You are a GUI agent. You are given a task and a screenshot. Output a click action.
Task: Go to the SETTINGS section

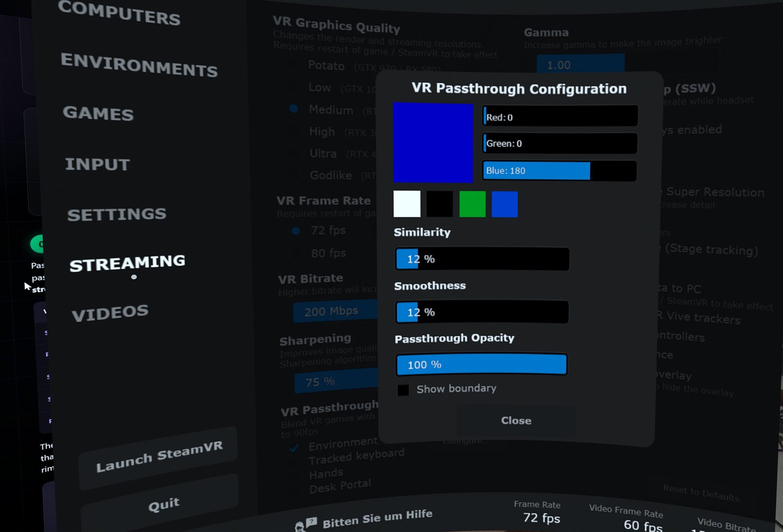(x=116, y=214)
